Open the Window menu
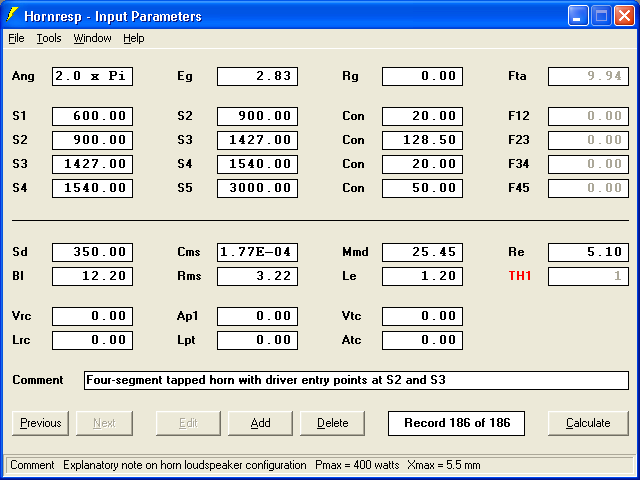 pos(92,38)
